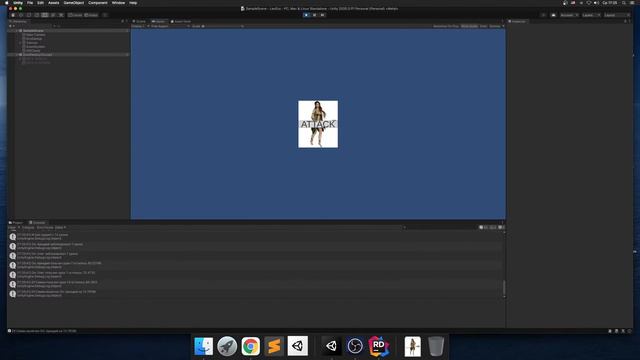Image resolution: width=640 pixels, height=360 pixels.
Task: Select the combined Transform tool
Action: click(53, 15)
